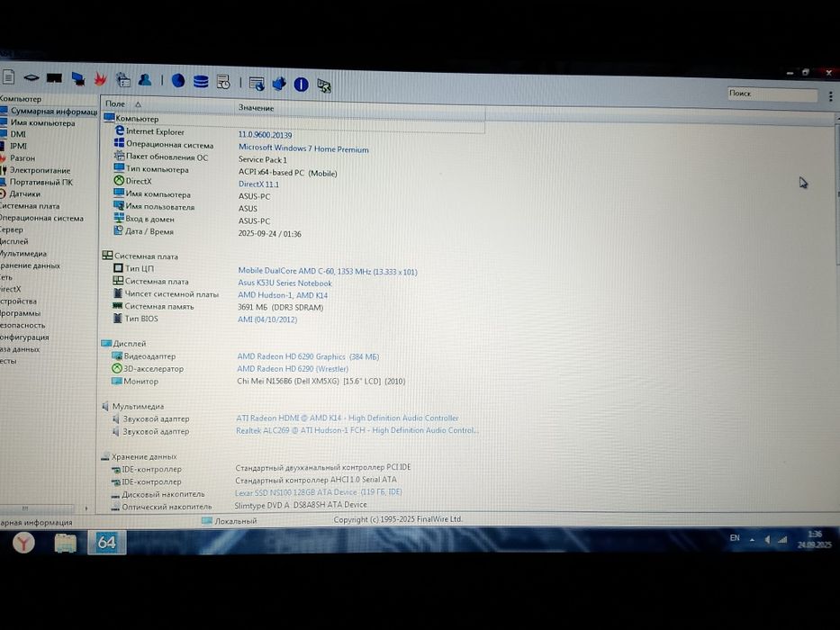The image size is (840, 630).
Task: Expand Операционная система category in sidebar
Action: pyautogui.click(x=41, y=219)
